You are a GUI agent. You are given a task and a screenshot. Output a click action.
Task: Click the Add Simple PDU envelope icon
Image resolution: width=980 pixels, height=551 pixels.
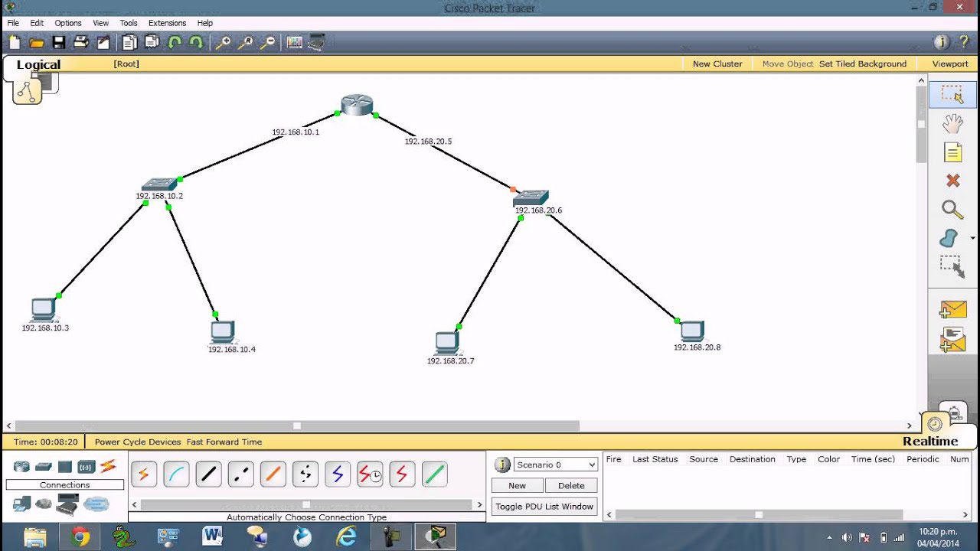[952, 309]
